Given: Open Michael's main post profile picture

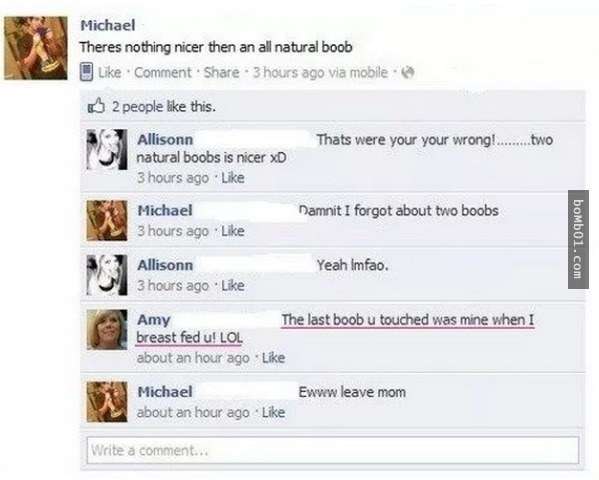Looking at the screenshot, I should [36, 48].
